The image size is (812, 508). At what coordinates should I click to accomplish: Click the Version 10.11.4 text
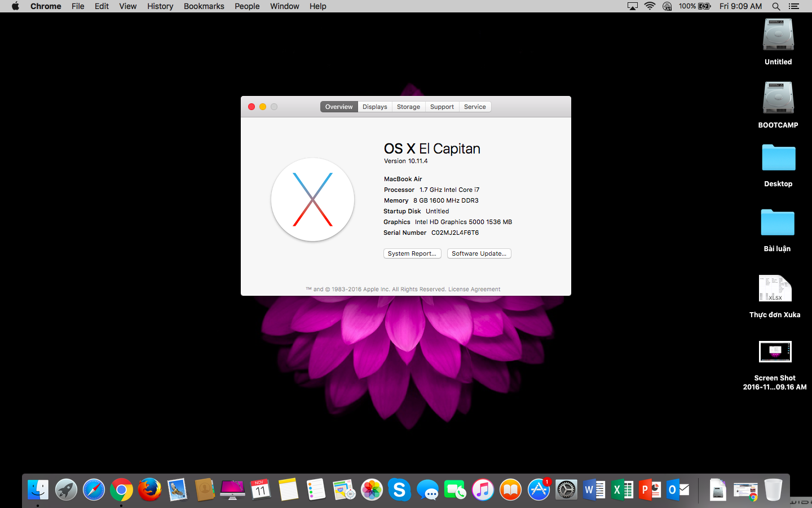click(x=406, y=161)
